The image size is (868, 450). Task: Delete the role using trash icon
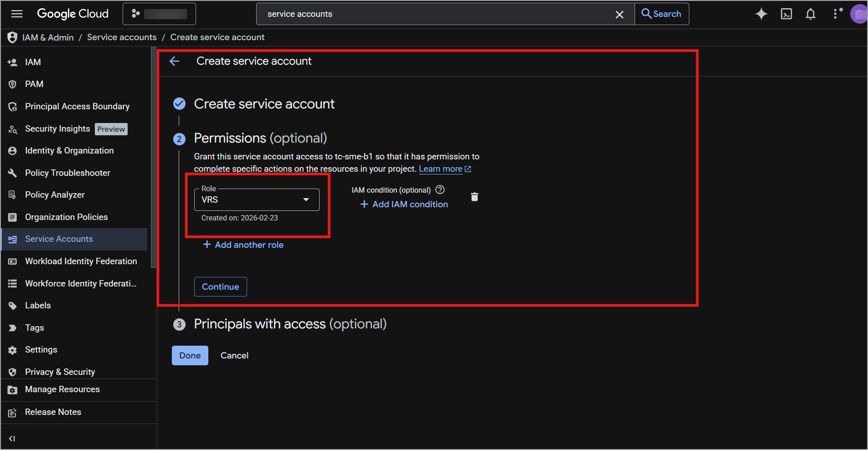(x=475, y=197)
